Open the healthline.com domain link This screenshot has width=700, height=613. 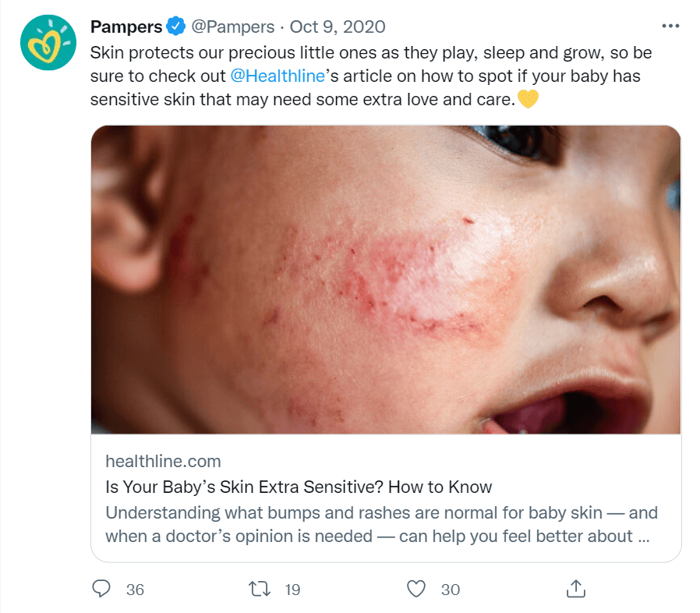coord(163,461)
